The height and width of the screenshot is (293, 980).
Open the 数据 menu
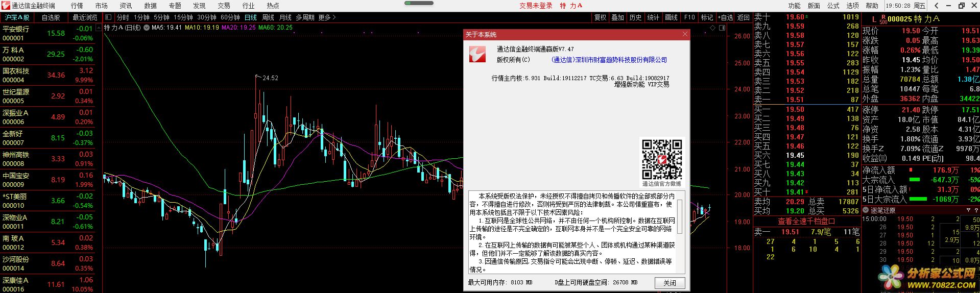[150, 6]
